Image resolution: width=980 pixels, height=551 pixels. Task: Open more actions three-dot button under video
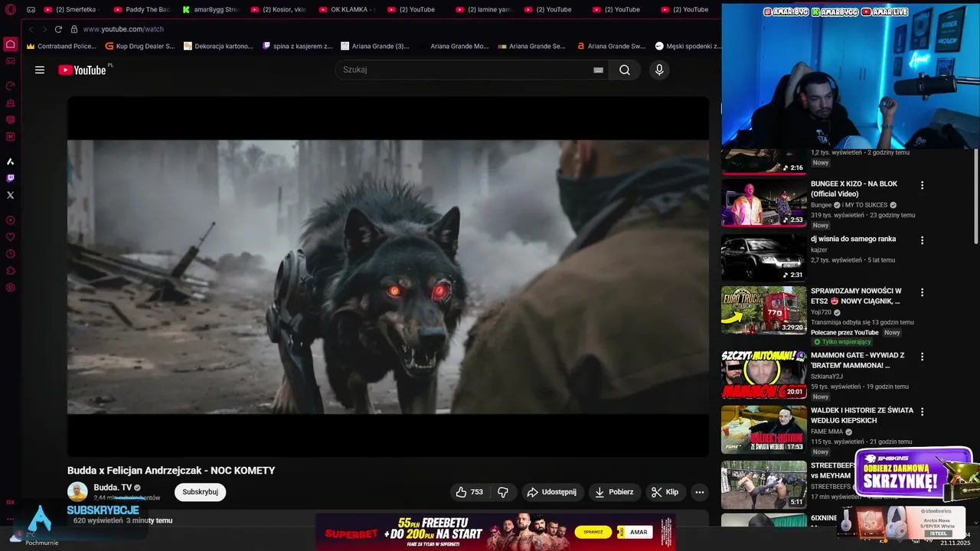[x=700, y=492]
